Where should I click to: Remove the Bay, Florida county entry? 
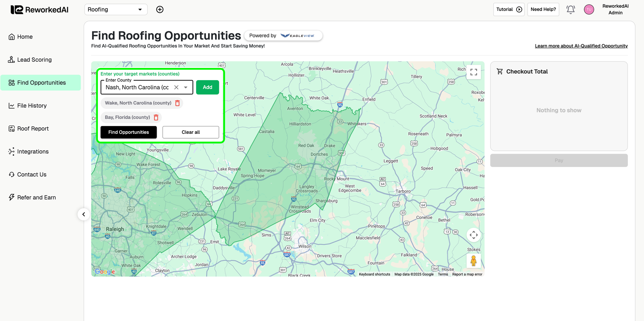(x=156, y=118)
